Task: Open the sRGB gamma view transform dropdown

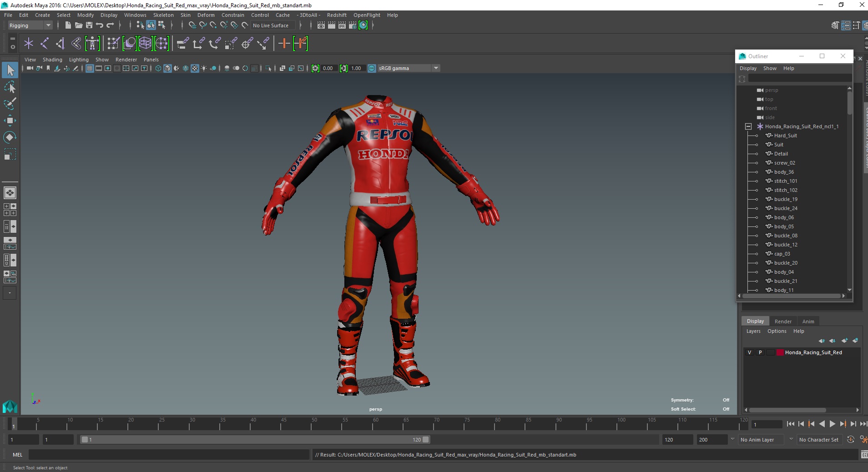Action: pos(436,68)
